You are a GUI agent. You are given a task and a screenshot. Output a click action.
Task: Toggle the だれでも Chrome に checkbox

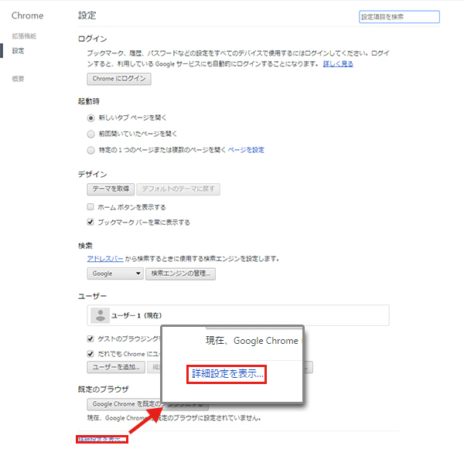click(91, 353)
